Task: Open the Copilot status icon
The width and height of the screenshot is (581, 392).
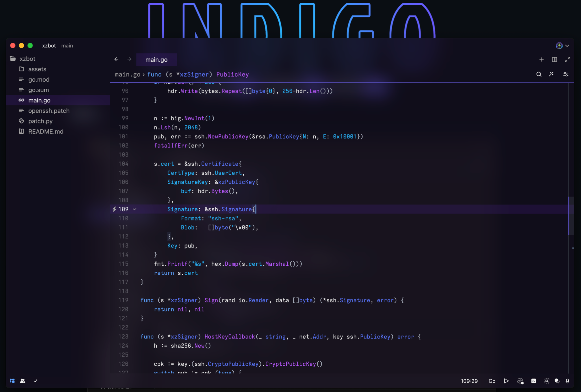Action: (x=520, y=381)
